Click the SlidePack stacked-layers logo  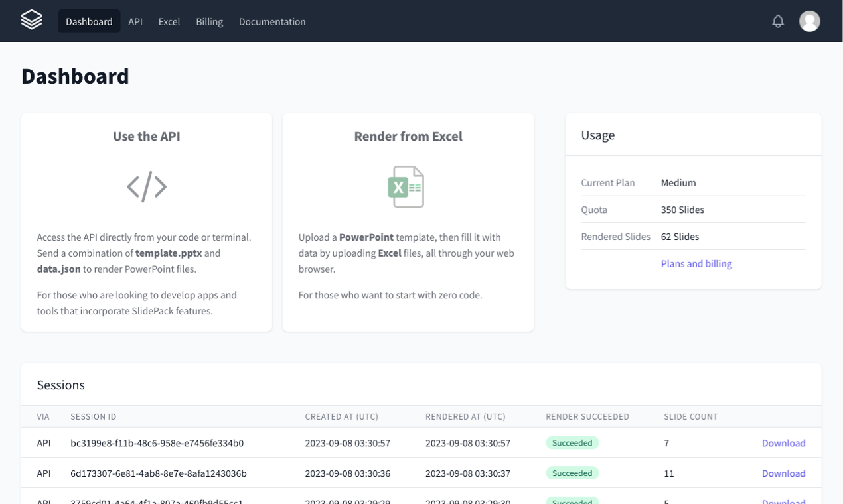tap(32, 20)
